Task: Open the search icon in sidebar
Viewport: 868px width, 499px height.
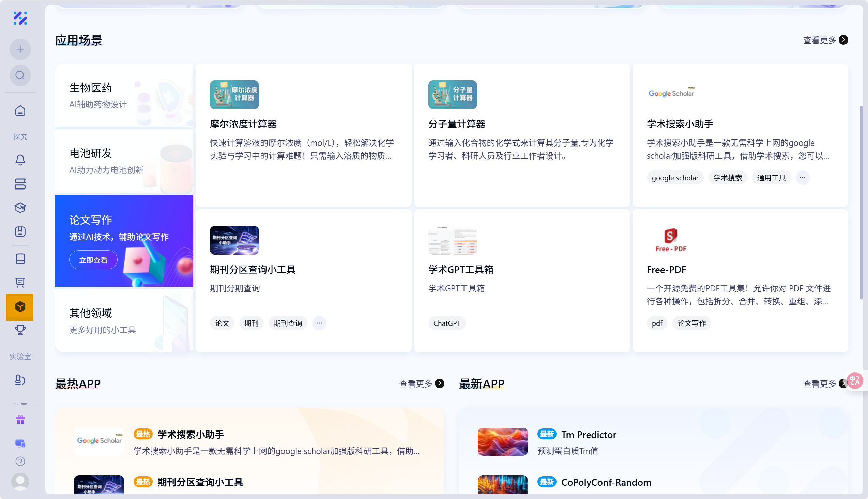Action: (x=20, y=75)
